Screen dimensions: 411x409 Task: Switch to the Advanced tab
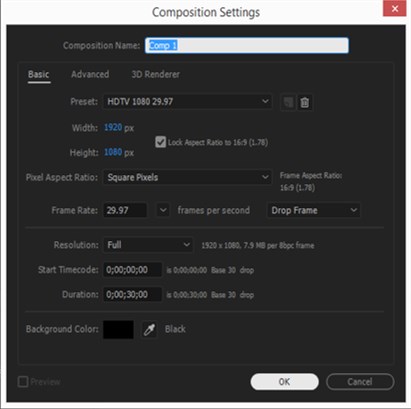click(90, 74)
